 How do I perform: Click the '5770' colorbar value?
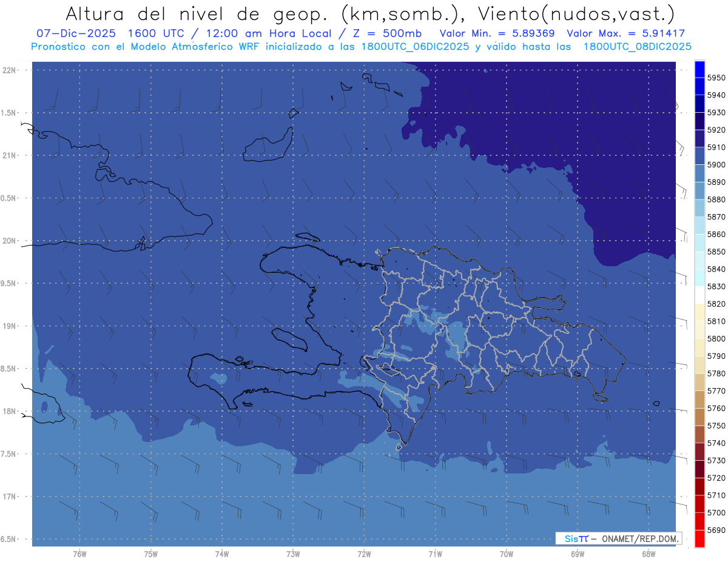click(x=715, y=391)
